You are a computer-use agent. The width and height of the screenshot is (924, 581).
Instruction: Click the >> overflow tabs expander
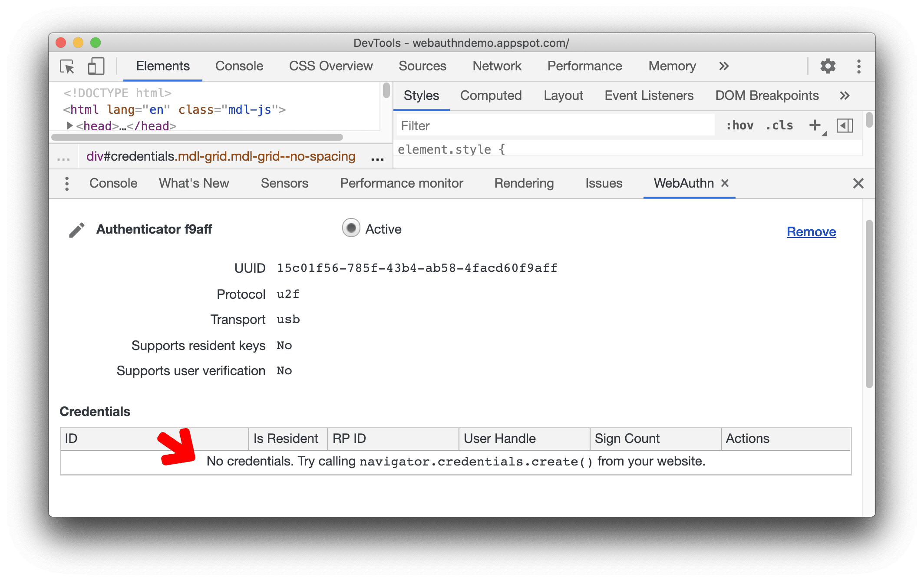723,66
